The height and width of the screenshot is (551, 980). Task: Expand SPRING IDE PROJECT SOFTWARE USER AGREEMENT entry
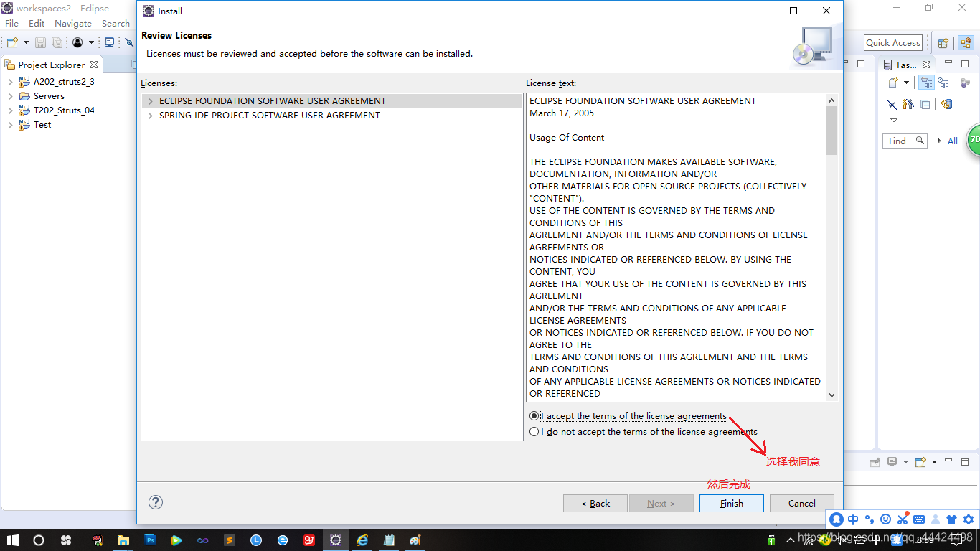click(x=150, y=116)
